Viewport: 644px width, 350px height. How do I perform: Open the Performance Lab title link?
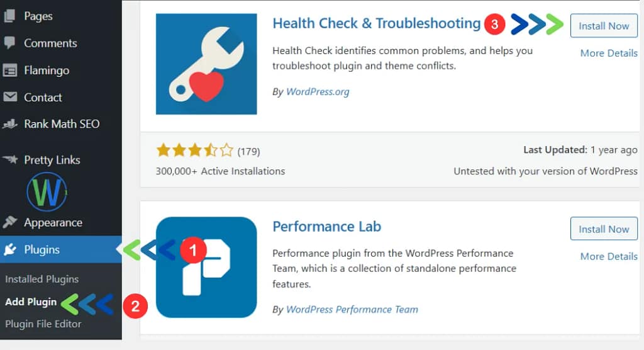pos(326,227)
